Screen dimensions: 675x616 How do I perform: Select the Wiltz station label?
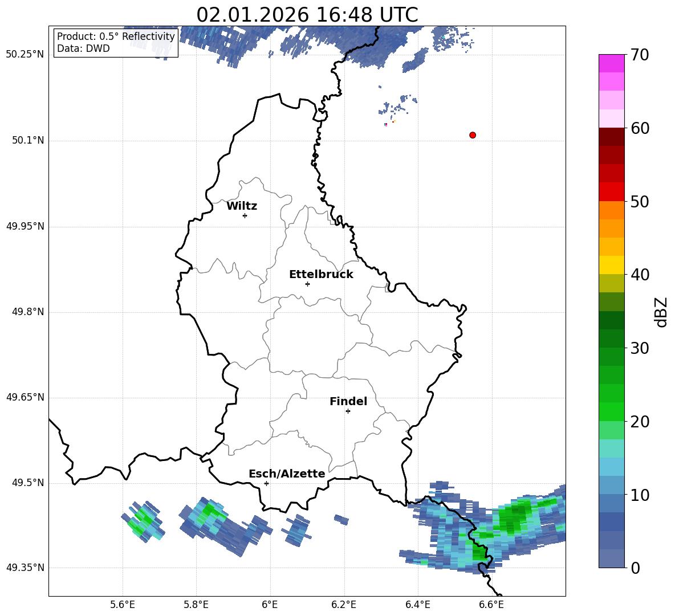coord(242,206)
